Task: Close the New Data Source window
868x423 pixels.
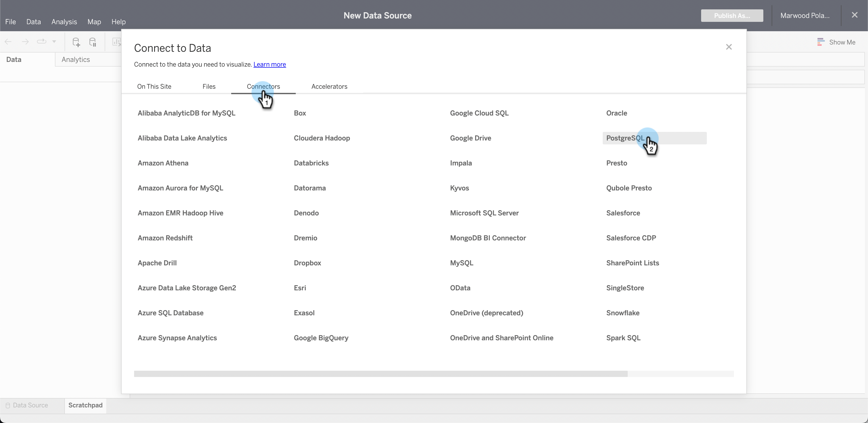Action: [x=854, y=15]
